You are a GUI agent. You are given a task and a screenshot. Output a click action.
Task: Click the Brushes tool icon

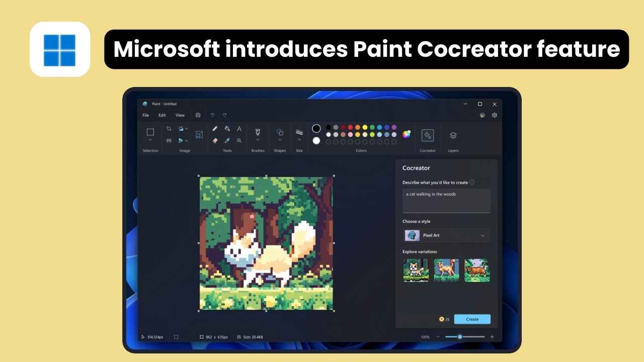pos(258,132)
